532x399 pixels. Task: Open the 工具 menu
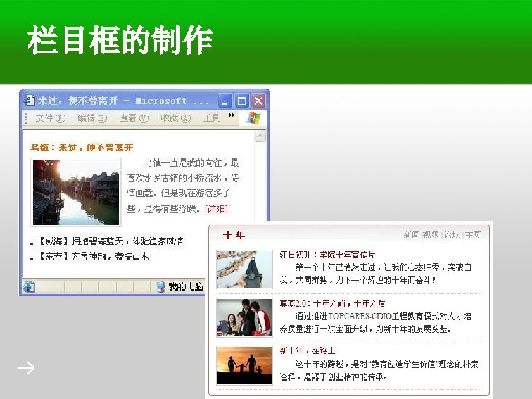click(x=212, y=118)
